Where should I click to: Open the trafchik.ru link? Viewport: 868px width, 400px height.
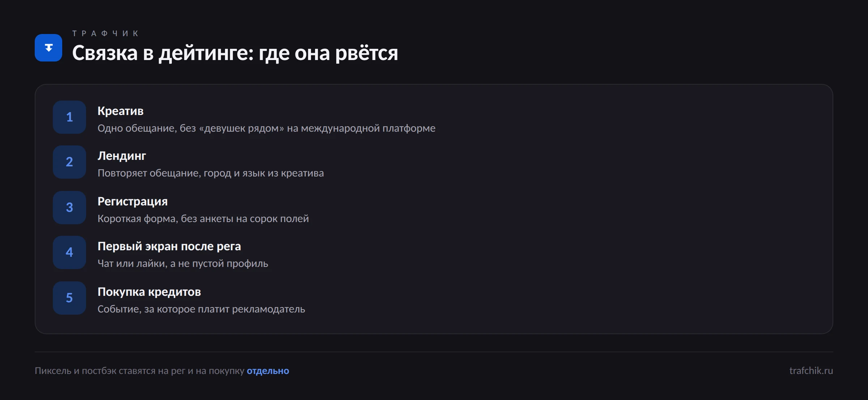[811, 371]
